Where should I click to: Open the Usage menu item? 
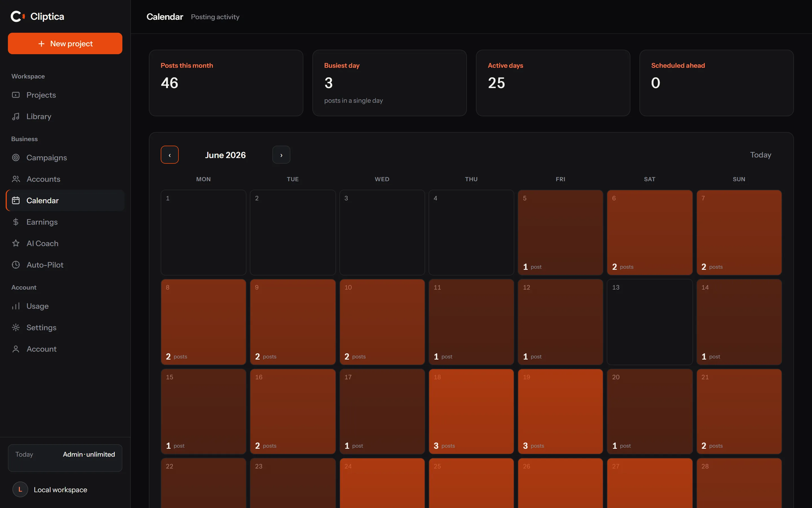coord(65,306)
